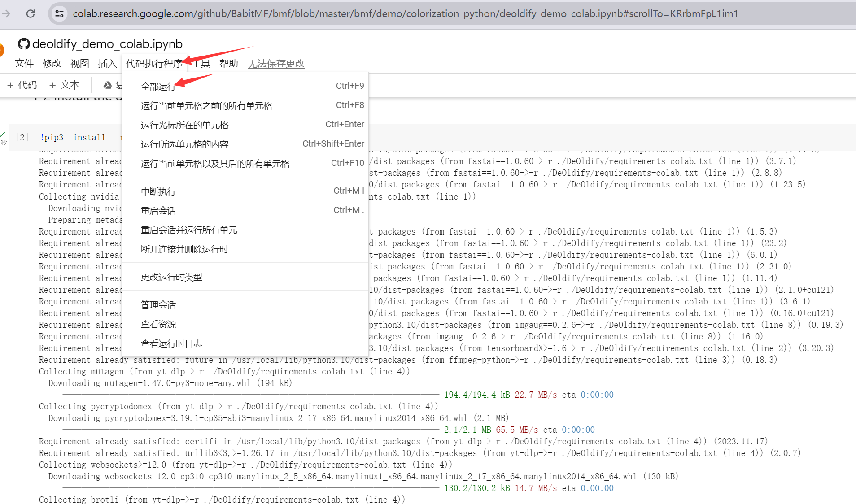Click the 无法保存更改 link
The height and width of the screenshot is (504, 856).
[276, 63]
